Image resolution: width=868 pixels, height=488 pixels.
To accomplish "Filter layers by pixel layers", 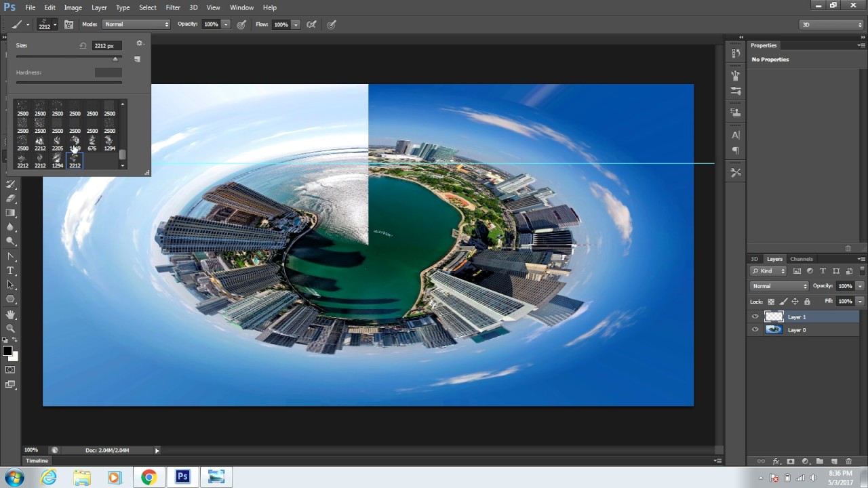I will tap(797, 271).
